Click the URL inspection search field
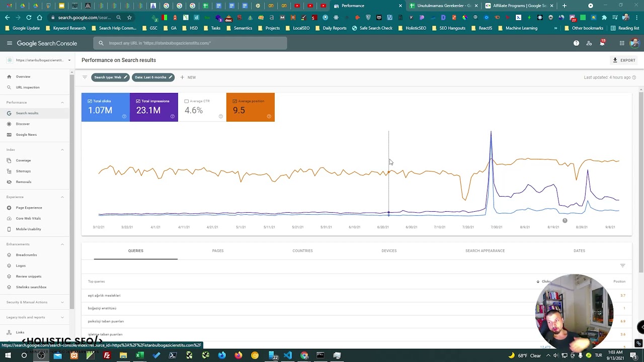The height and width of the screenshot is (362, 644). pos(190,43)
